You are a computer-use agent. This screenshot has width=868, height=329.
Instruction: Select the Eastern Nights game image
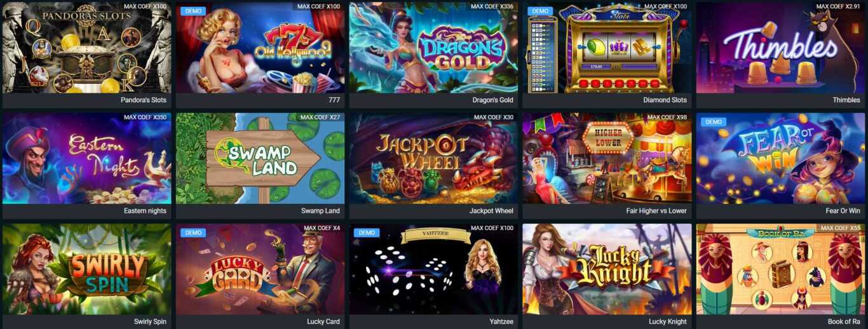pyautogui.click(x=86, y=158)
